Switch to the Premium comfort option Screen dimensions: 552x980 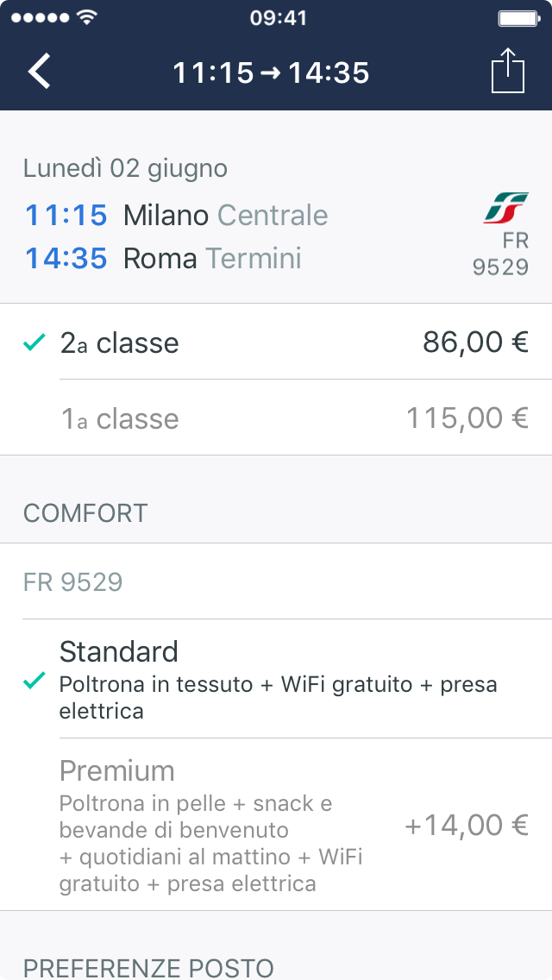[x=276, y=824]
